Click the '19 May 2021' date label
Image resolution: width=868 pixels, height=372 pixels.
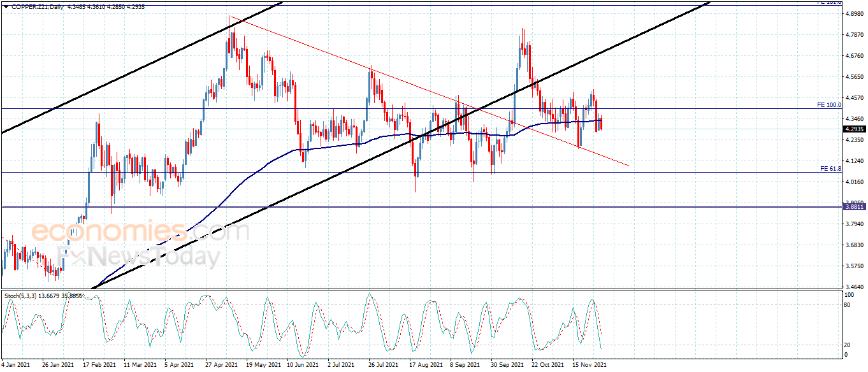point(264,365)
